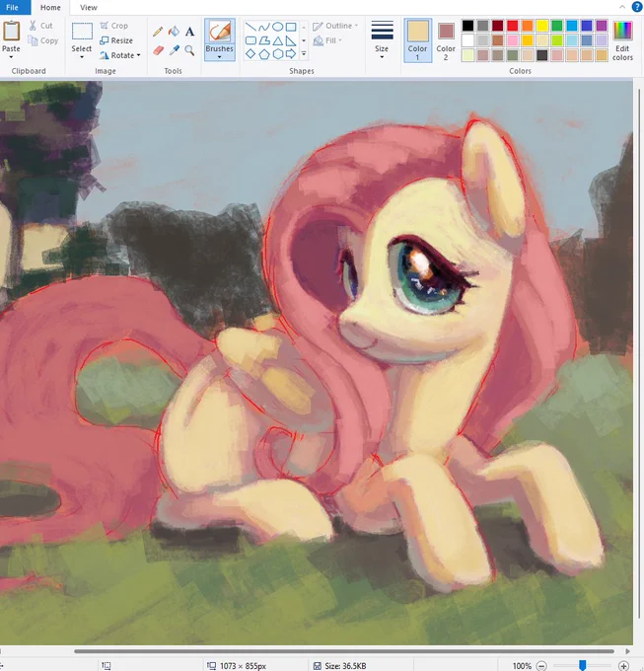Screen dimensions: 644x671
Task: Choose the Rectangle shape
Action: (291, 28)
